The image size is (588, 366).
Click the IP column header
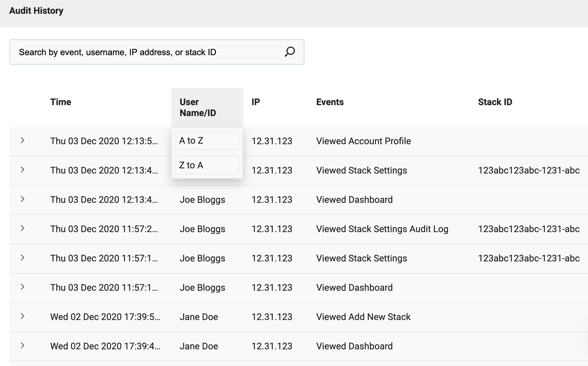[255, 102]
